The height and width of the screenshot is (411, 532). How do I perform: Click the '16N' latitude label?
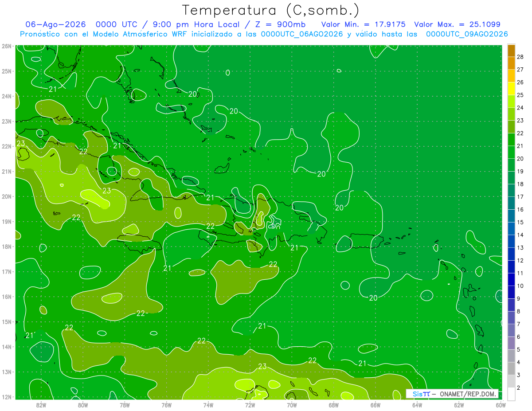[7, 297]
